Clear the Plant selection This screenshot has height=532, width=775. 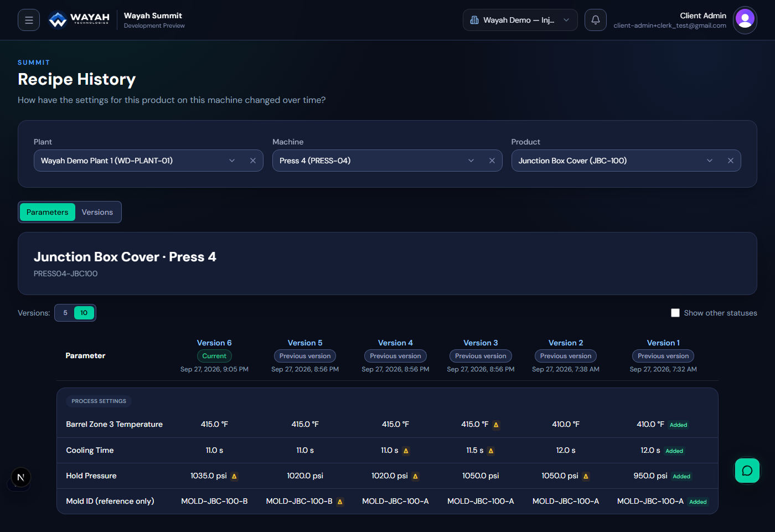pyautogui.click(x=253, y=161)
